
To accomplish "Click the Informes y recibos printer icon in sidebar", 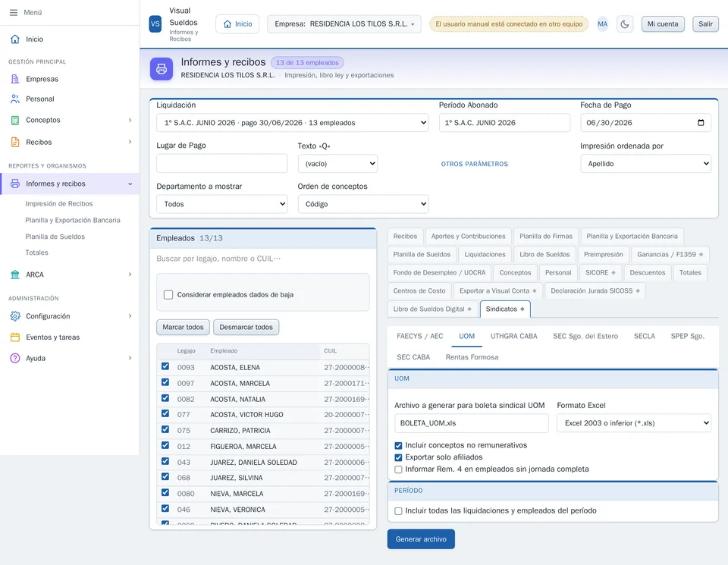I will (x=15, y=184).
